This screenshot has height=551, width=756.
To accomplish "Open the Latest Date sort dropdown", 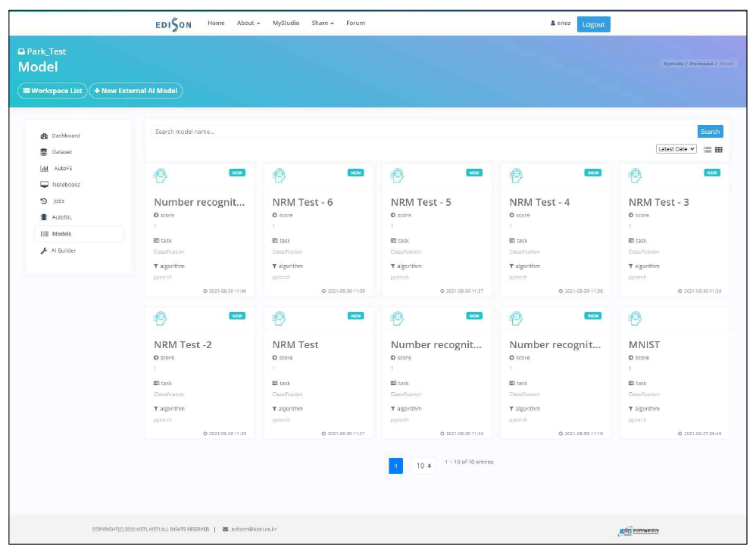I will coord(676,149).
